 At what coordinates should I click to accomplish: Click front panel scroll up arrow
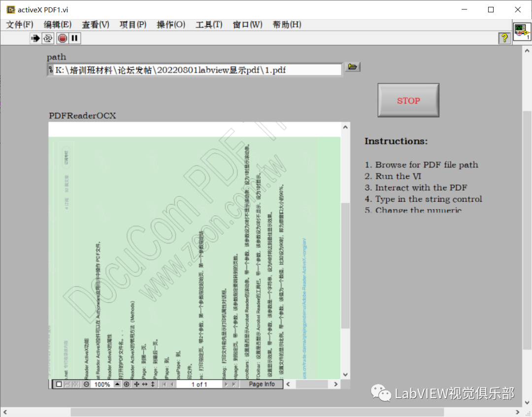527,51
